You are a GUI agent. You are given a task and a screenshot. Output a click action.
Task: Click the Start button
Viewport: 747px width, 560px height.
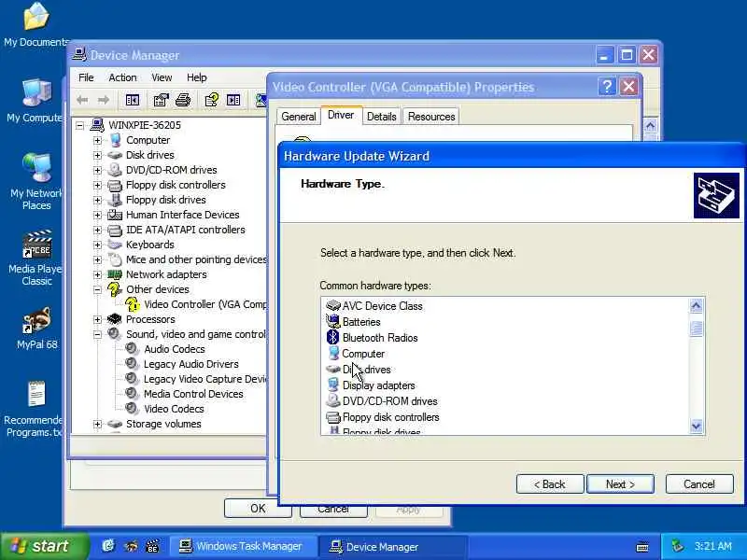pyautogui.click(x=44, y=546)
